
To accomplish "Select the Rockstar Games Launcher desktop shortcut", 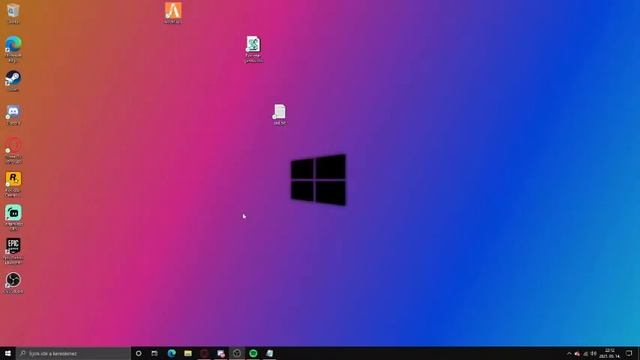I will 13,184.
